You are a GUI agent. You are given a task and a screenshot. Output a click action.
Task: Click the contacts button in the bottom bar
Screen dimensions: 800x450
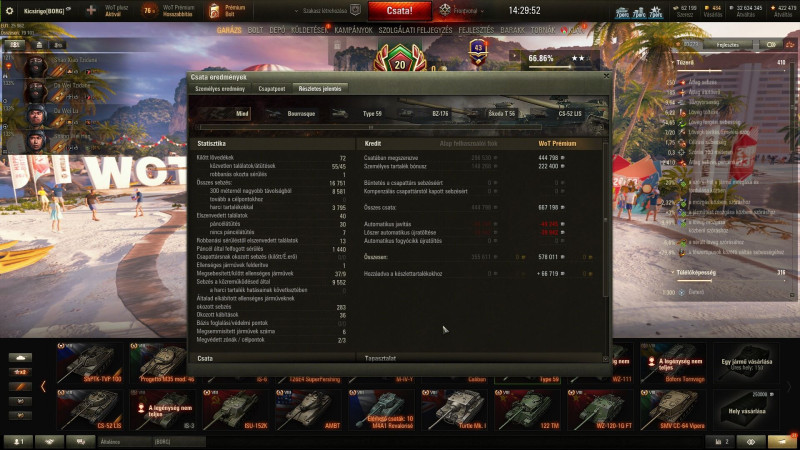[49, 441]
